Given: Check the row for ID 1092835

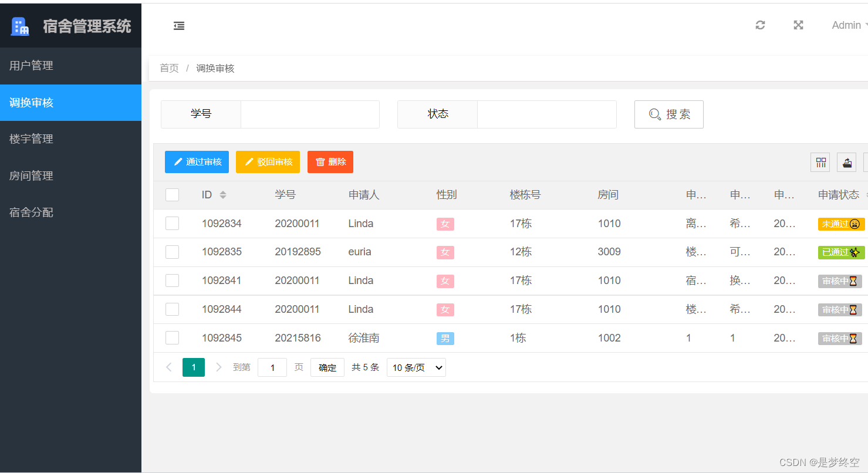Looking at the screenshot, I should [x=172, y=252].
